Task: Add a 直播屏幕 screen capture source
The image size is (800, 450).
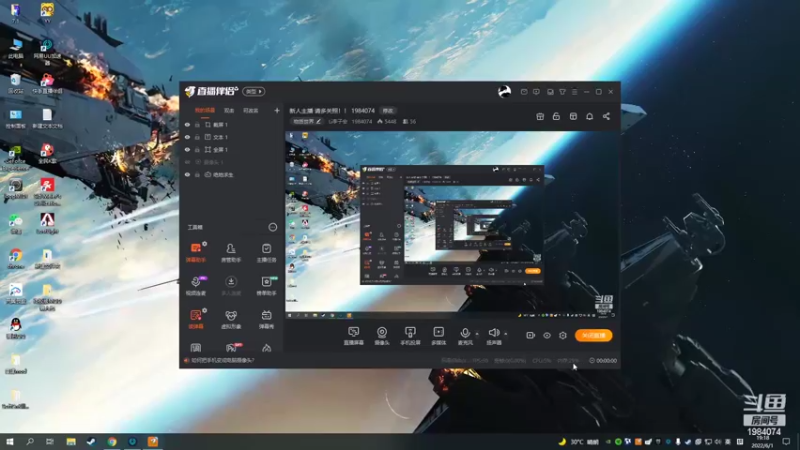Action: coord(354,336)
